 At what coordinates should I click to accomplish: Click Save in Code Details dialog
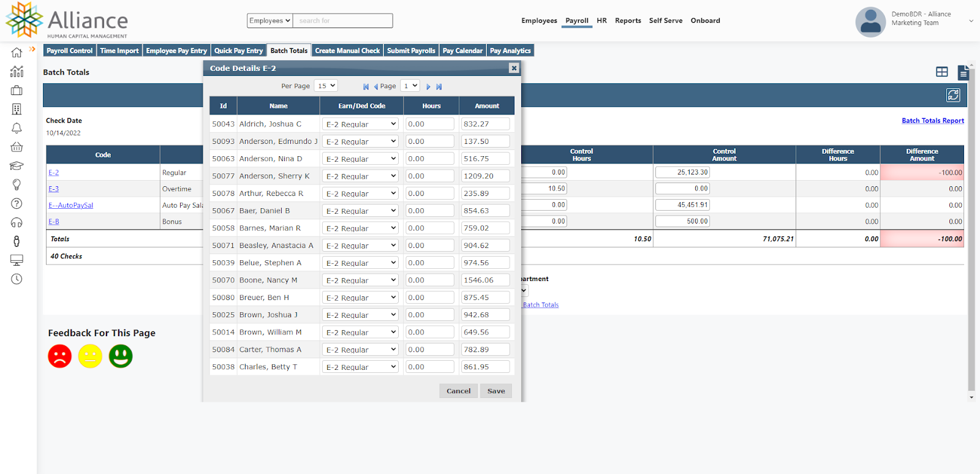496,391
